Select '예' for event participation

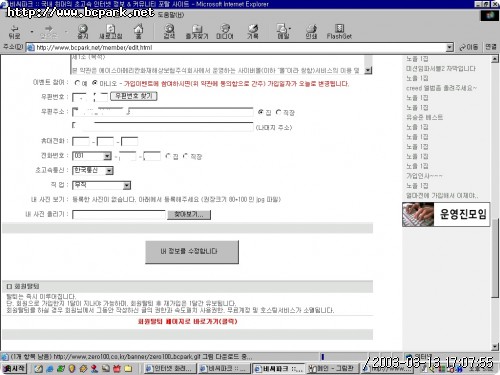click(x=77, y=83)
